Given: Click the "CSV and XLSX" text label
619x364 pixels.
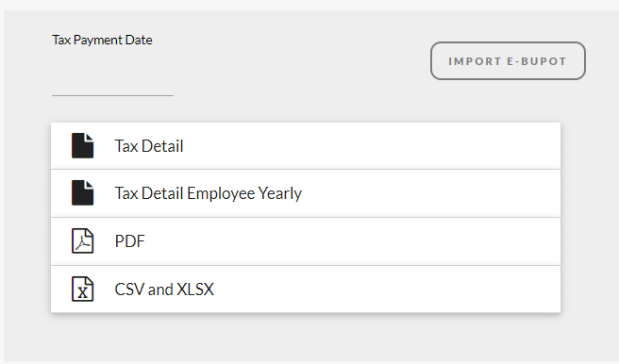Looking at the screenshot, I should pos(164,290).
